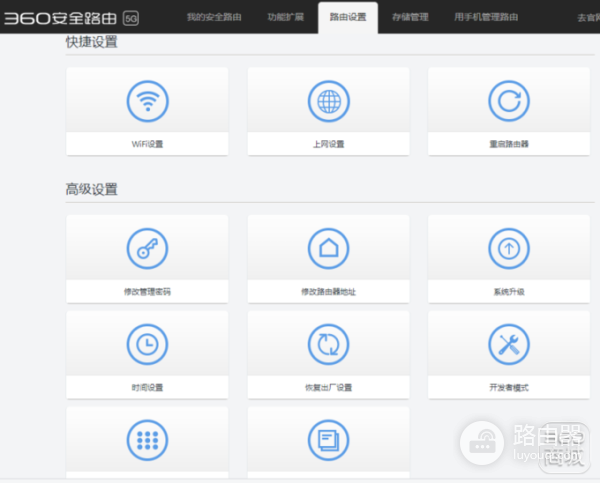Image resolution: width=600 pixels, height=483 pixels.
Task: Click the 360安全路由 logo
Action: pos(60,18)
